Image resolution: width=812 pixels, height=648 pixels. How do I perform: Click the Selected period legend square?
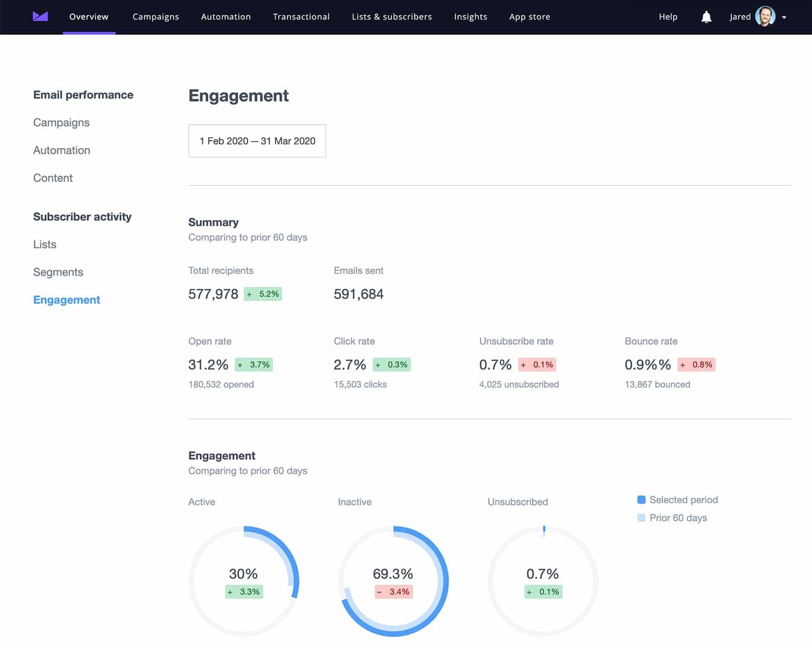pyautogui.click(x=642, y=499)
